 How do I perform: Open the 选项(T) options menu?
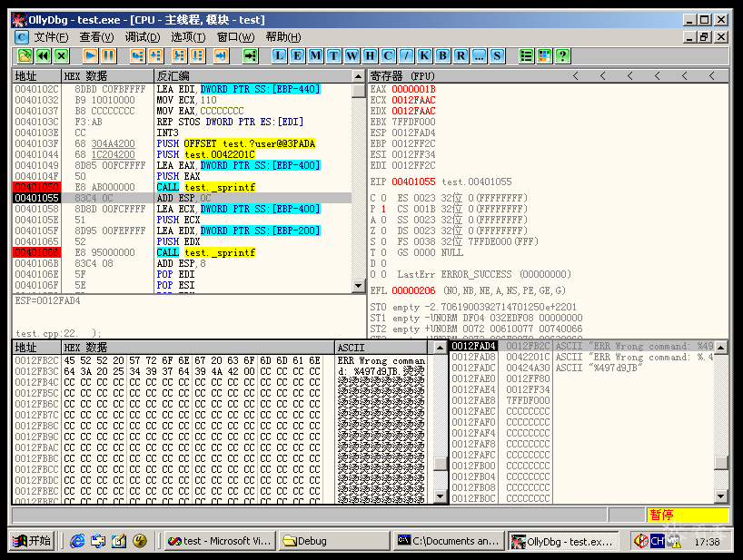point(188,37)
